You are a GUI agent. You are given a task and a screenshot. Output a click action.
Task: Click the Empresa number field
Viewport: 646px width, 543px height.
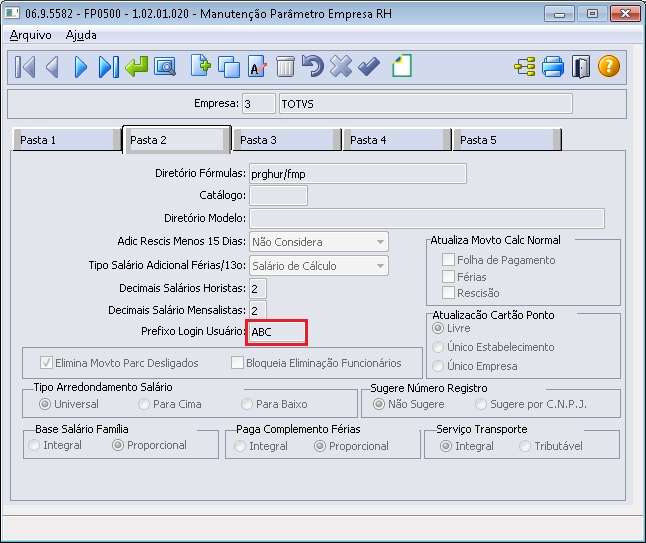259,103
